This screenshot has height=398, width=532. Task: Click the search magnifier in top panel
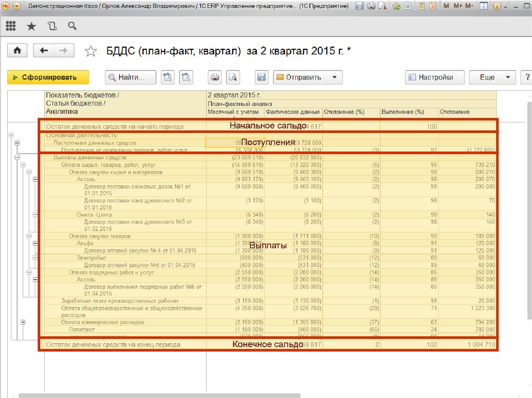pyautogui.click(x=72, y=26)
